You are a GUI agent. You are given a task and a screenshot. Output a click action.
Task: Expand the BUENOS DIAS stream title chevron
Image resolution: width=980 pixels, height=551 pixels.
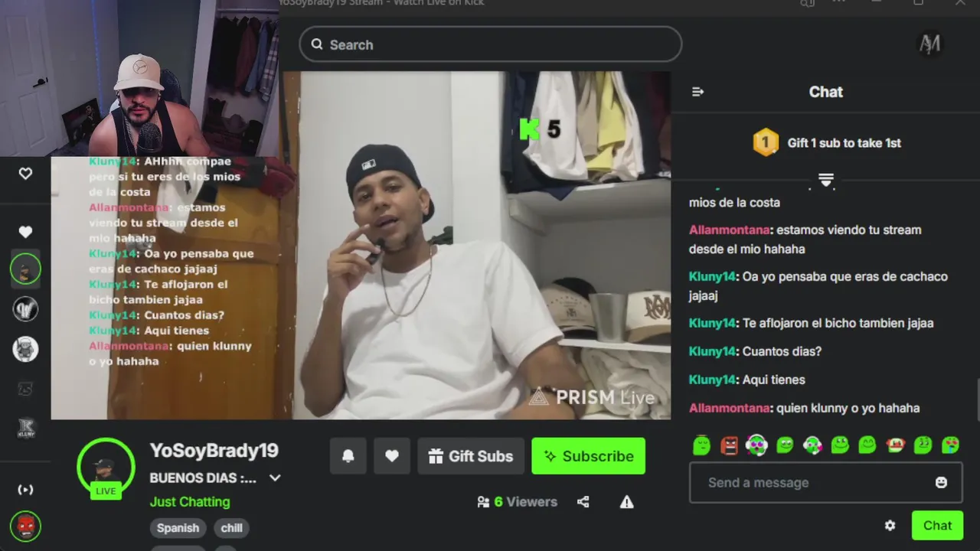coord(275,478)
